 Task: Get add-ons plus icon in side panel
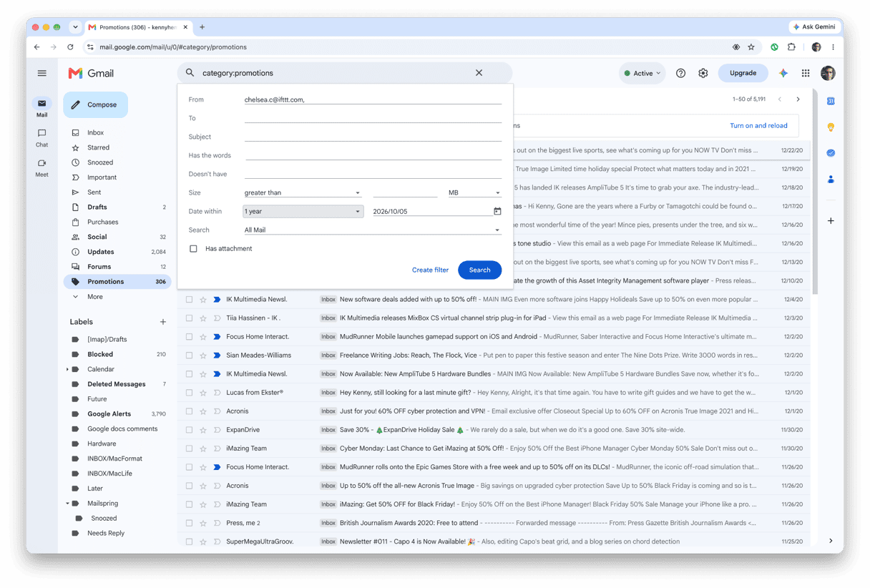click(831, 221)
